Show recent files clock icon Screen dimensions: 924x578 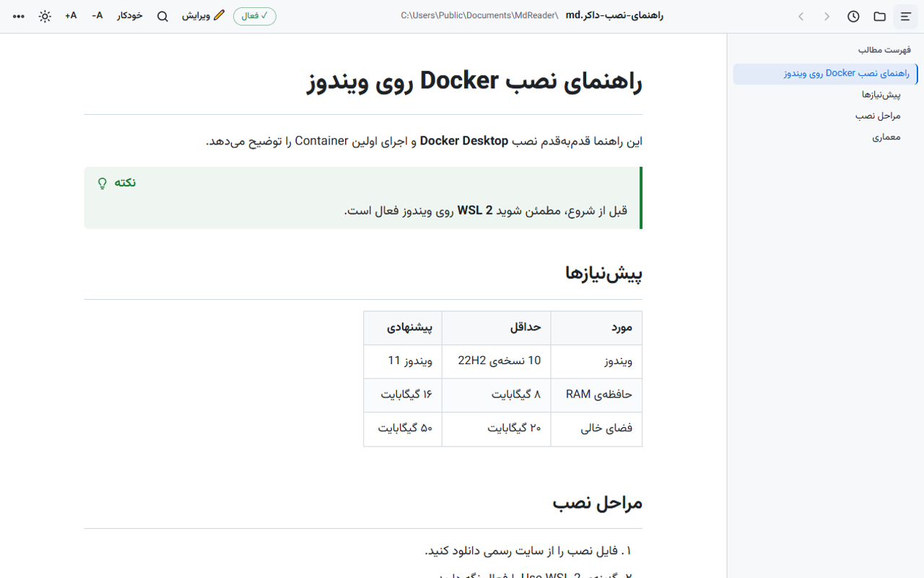tap(853, 16)
